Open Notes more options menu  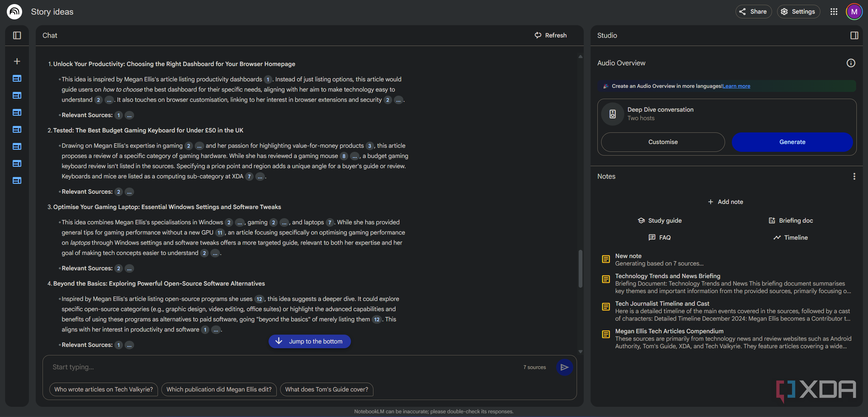click(x=854, y=176)
